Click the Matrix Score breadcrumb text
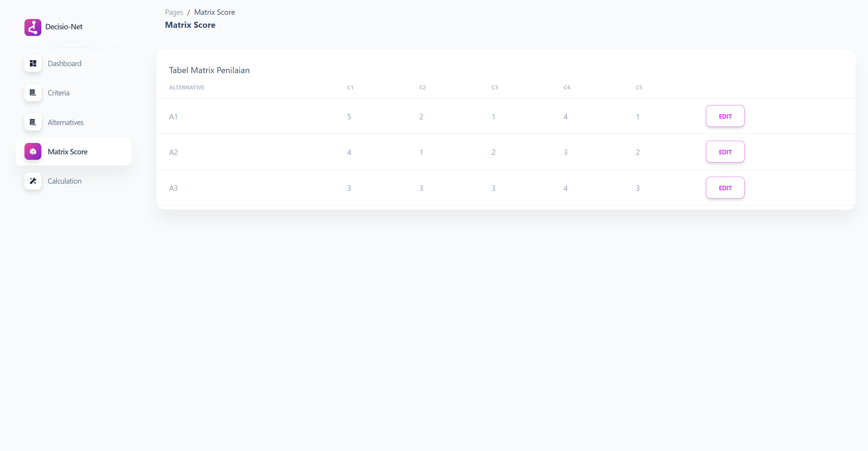 coord(214,12)
